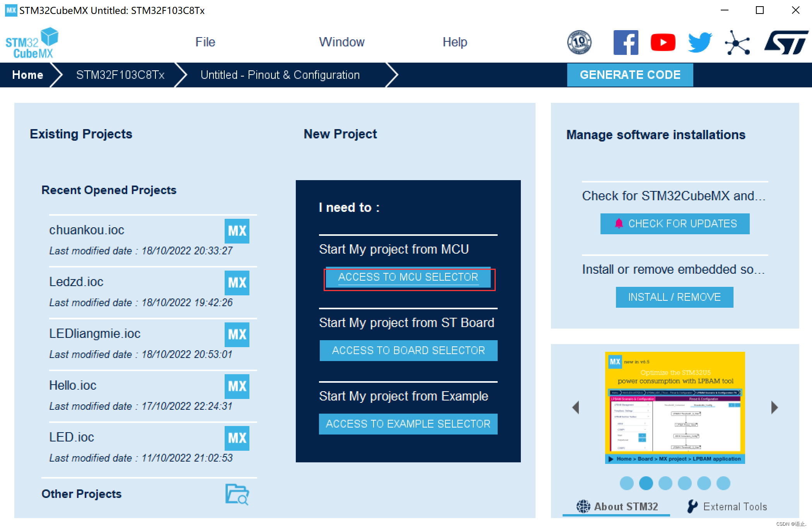Screen dimensions: 812x530
Task: Click the ST community network icon
Action: pos(737,43)
